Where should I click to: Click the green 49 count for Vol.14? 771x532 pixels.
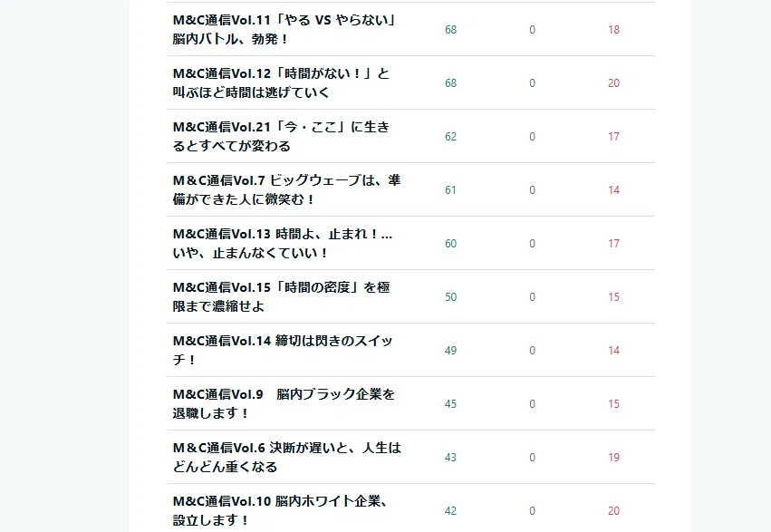[x=451, y=351]
